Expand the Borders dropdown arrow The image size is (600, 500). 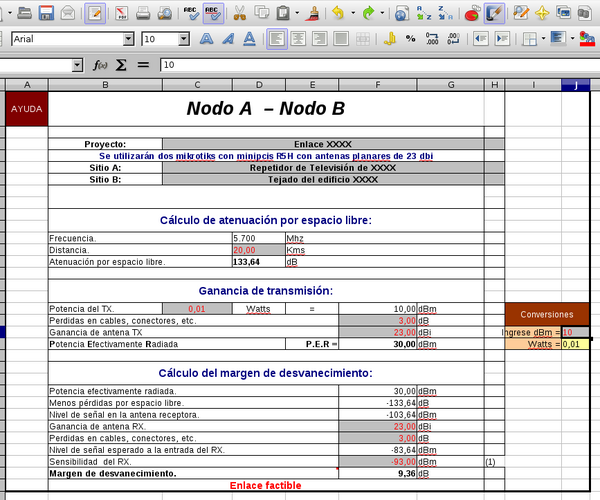[x=543, y=39]
